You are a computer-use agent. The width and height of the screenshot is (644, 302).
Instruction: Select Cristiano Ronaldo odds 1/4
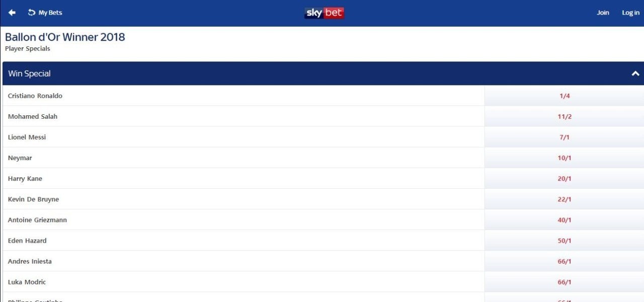tap(565, 96)
